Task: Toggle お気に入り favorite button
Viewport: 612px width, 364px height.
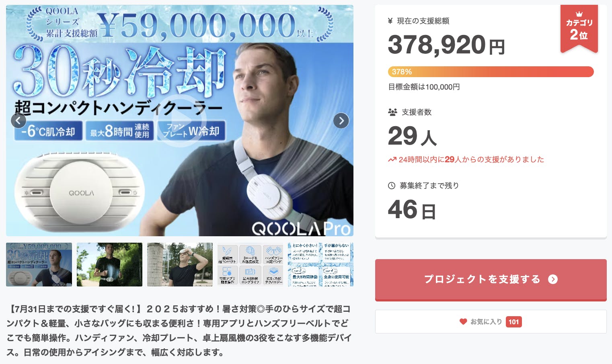Action: [x=486, y=322]
